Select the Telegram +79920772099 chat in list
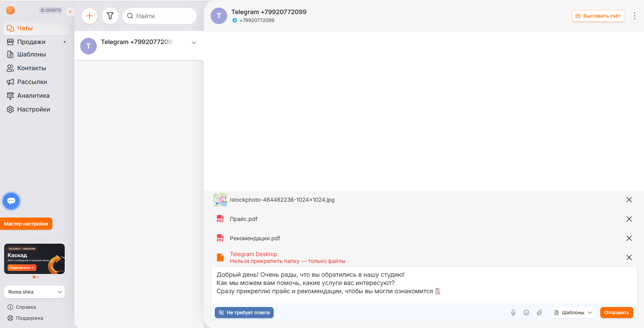 tap(139, 46)
